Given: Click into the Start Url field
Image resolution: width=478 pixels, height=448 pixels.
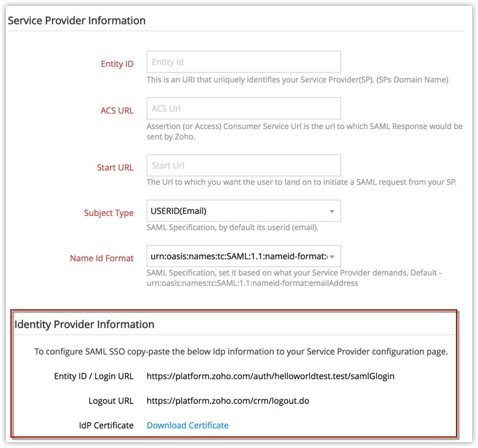Looking at the screenshot, I should click(243, 165).
